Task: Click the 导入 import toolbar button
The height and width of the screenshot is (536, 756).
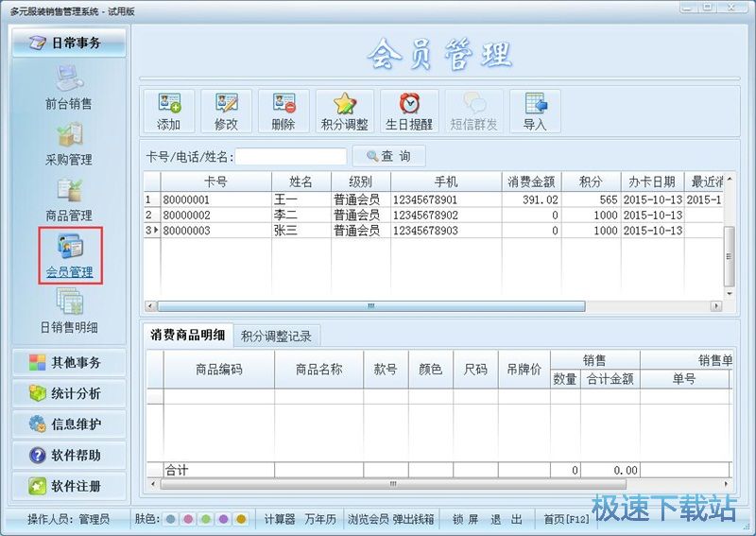Action: (535, 112)
